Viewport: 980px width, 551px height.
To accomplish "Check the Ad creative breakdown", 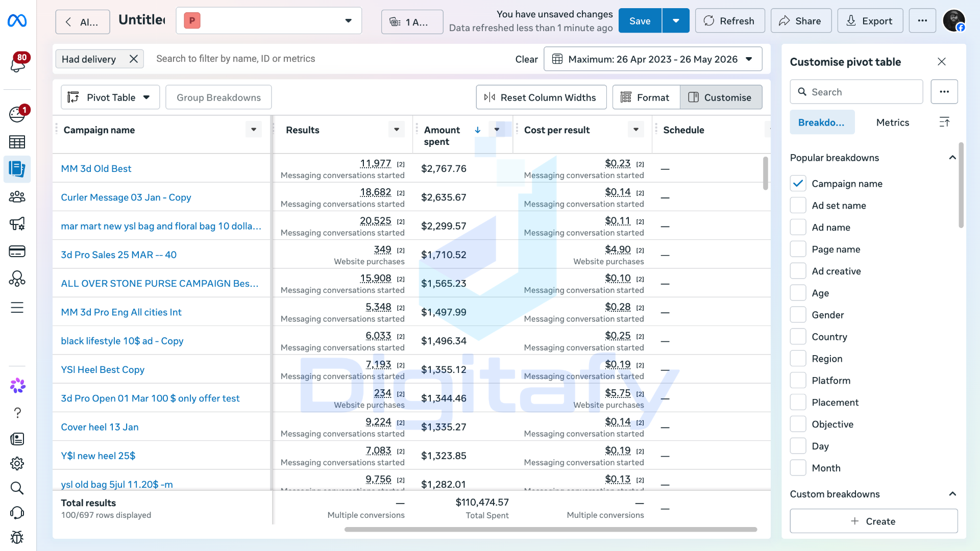I will pos(798,271).
